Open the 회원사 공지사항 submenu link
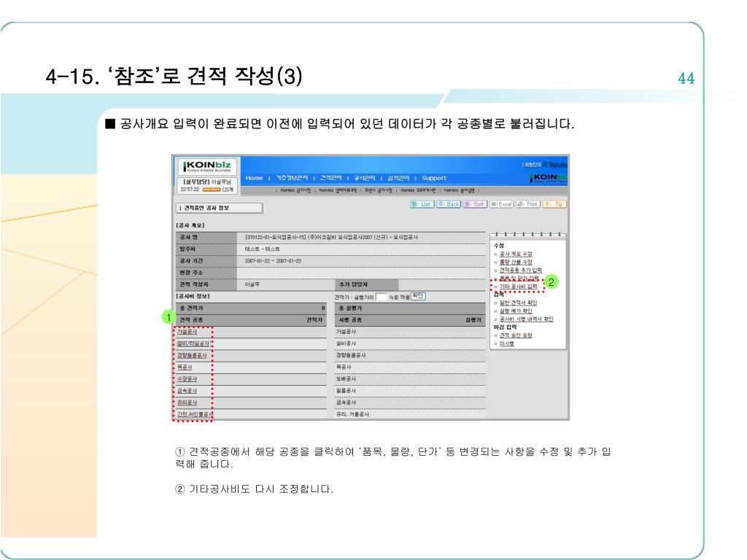The image size is (747, 560). [379, 190]
